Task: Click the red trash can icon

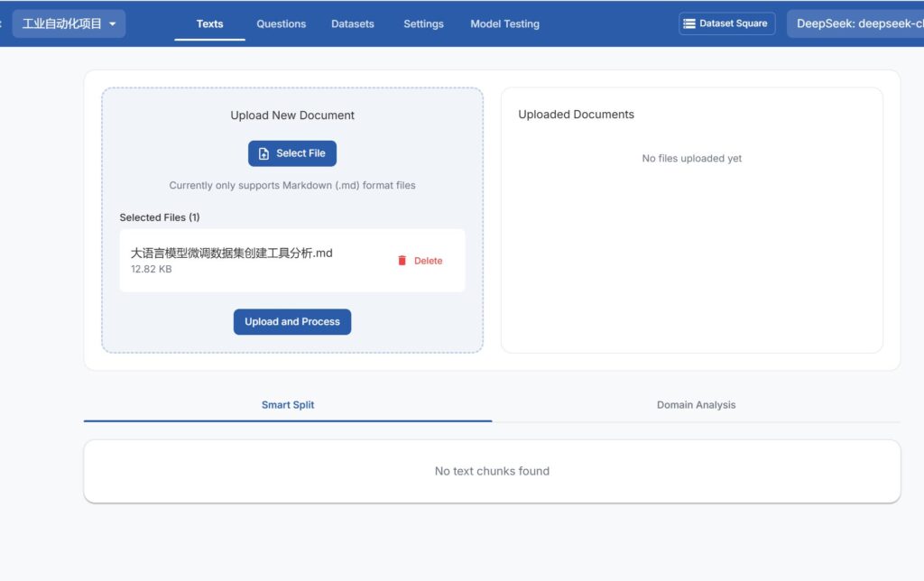Action: click(402, 261)
